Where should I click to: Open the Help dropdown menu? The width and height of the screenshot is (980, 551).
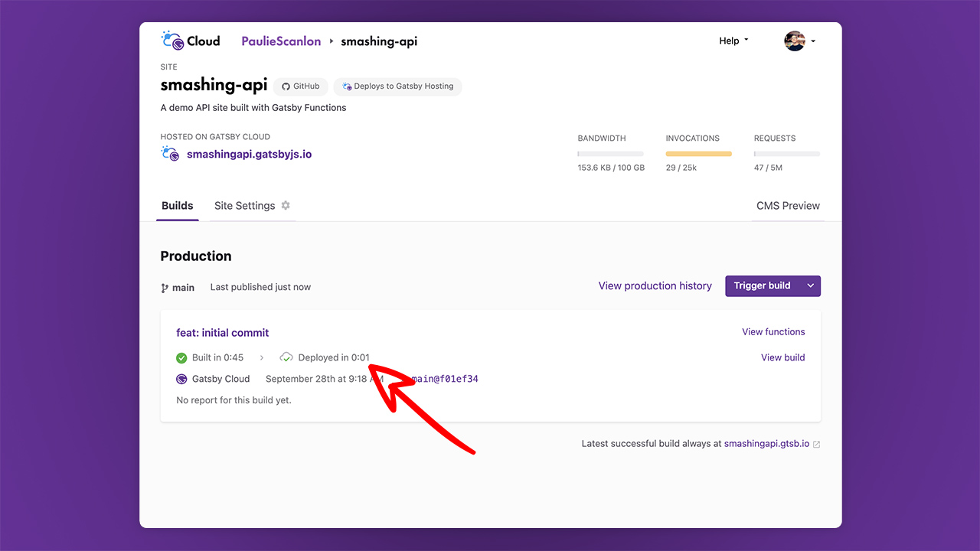[x=733, y=41]
